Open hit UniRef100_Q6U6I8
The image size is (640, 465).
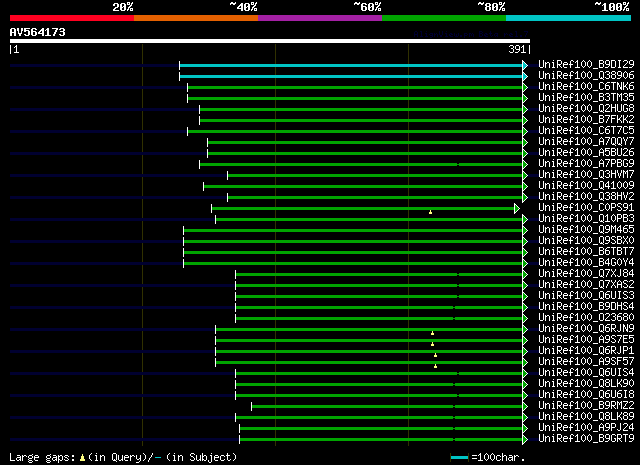click(x=586, y=395)
